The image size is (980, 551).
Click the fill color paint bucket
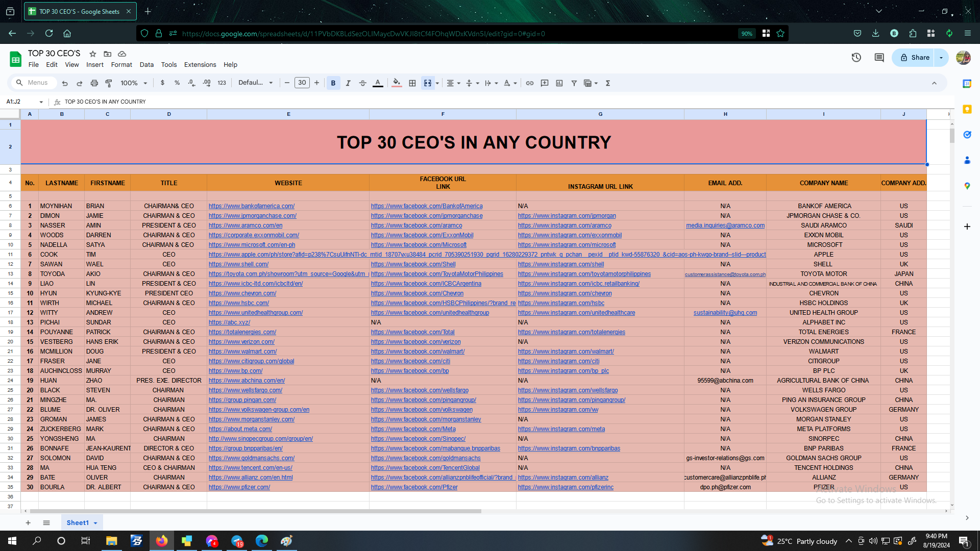tap(397, 83)
